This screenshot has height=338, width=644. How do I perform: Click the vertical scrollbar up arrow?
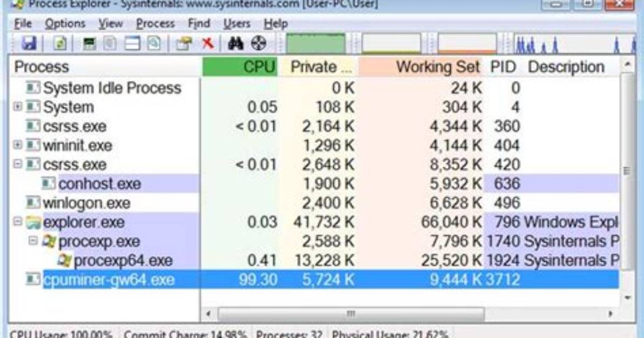[627, 64]
